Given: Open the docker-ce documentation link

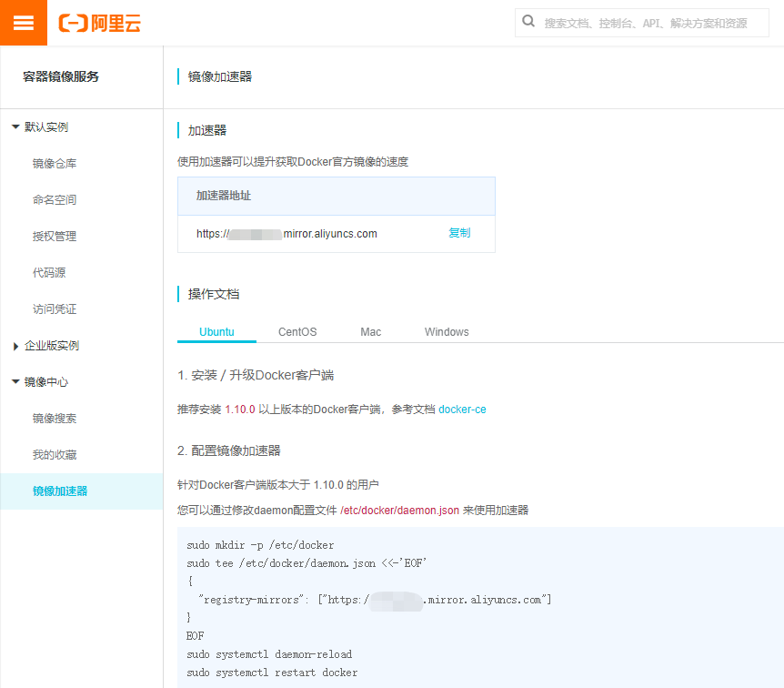Looking at the screenshot, I should [x=462, y=410].
